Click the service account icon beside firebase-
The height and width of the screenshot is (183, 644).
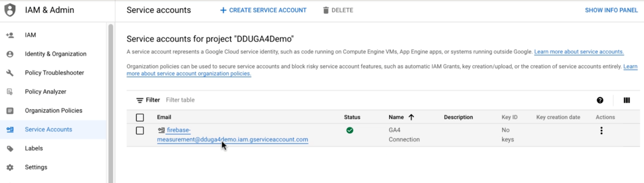(x=161, y=130)
